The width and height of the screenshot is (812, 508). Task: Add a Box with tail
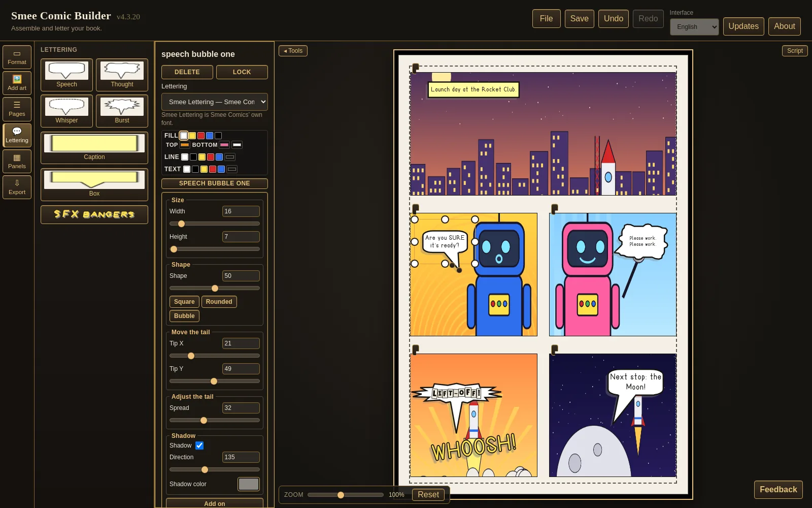click(x=94, y=184)
